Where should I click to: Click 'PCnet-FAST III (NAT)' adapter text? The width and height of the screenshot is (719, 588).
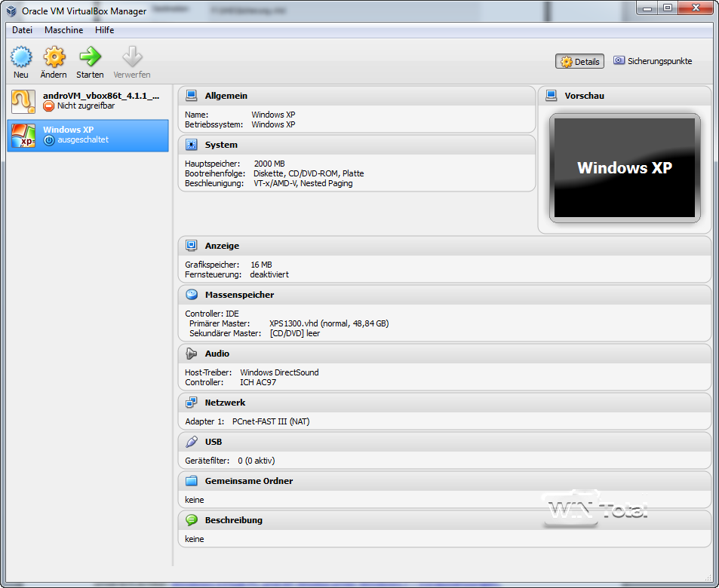coord(271,421)
